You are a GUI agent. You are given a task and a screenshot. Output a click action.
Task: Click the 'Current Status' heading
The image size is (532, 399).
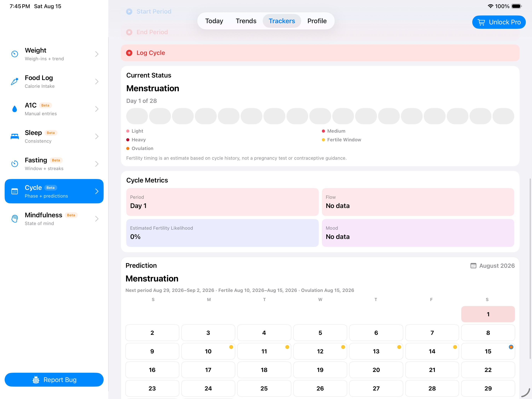149,75
